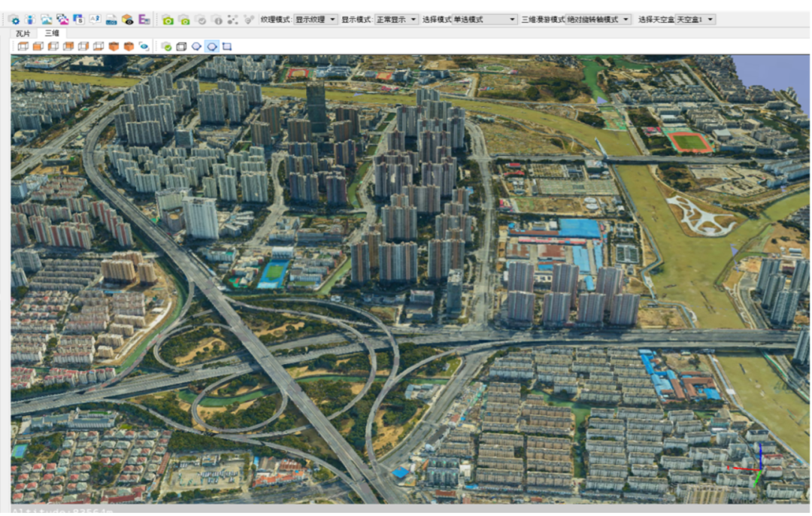Expand the 选择模式 dropdown showing 单选模式

[484, 20]
